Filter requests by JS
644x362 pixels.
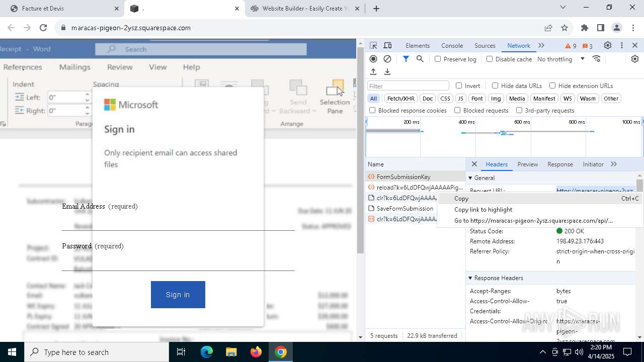(x=460, y=99)
